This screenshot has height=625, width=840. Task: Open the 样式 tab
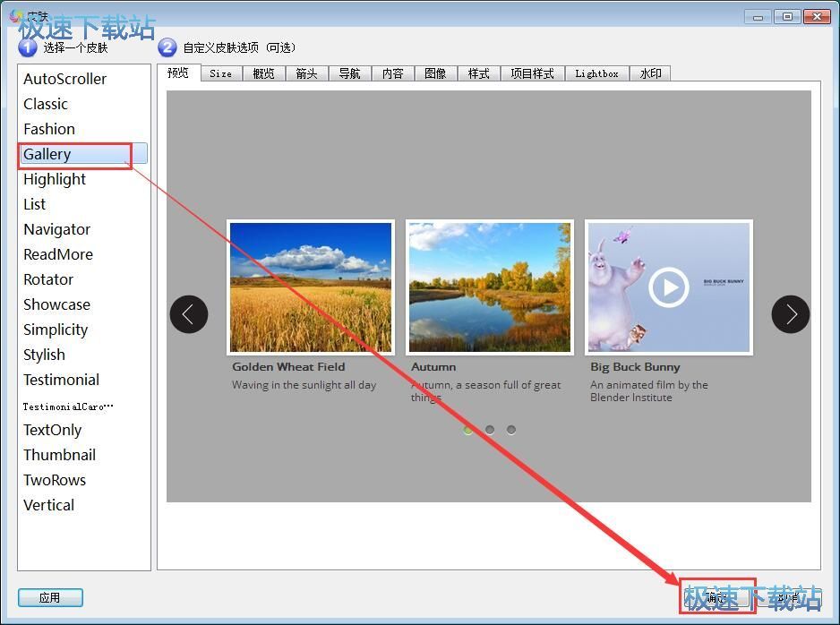pyautogui.click(x=479, y=74)
